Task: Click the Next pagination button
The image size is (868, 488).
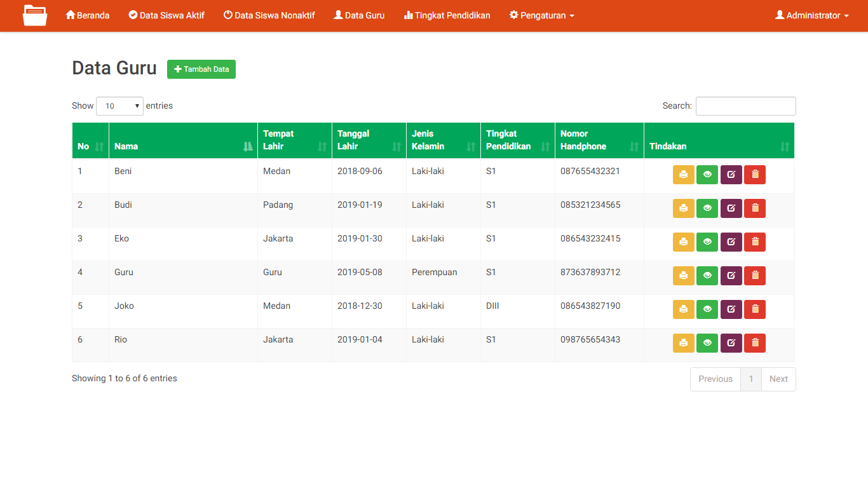Action: (x=778, y=379)
